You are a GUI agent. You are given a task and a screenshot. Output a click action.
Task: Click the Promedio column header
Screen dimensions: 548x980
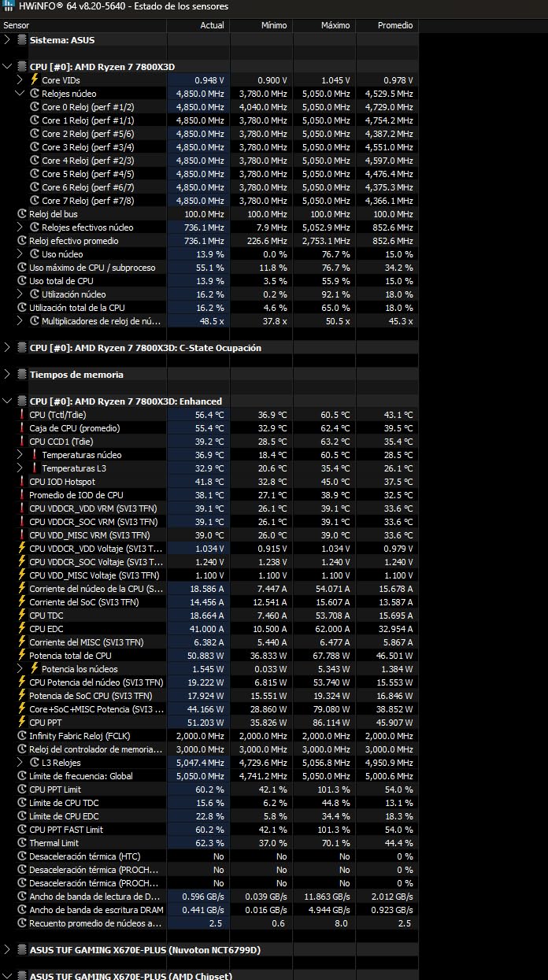coord(387,25)
